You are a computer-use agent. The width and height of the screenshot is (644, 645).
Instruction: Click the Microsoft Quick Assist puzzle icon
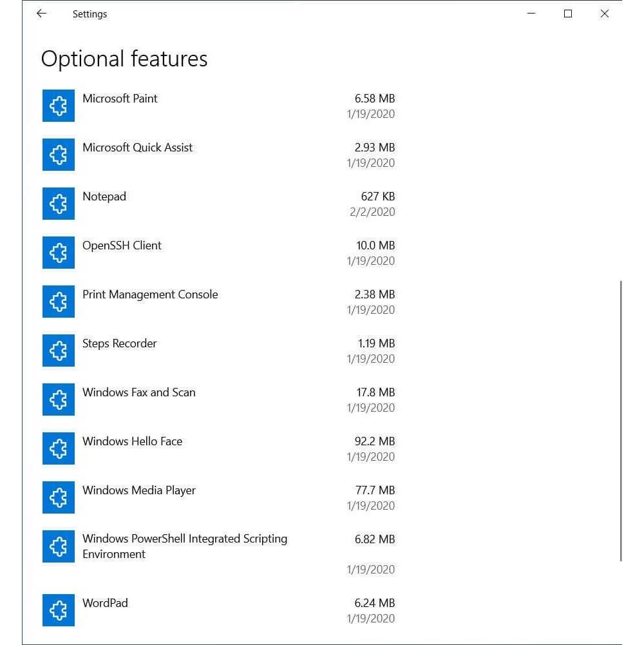(x=59, y=155)
